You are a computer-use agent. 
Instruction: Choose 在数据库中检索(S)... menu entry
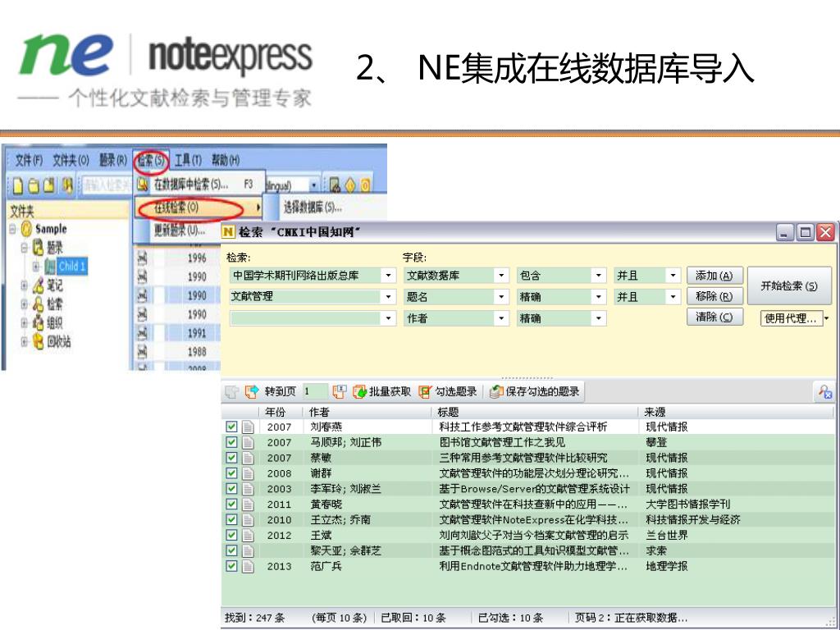199,185
